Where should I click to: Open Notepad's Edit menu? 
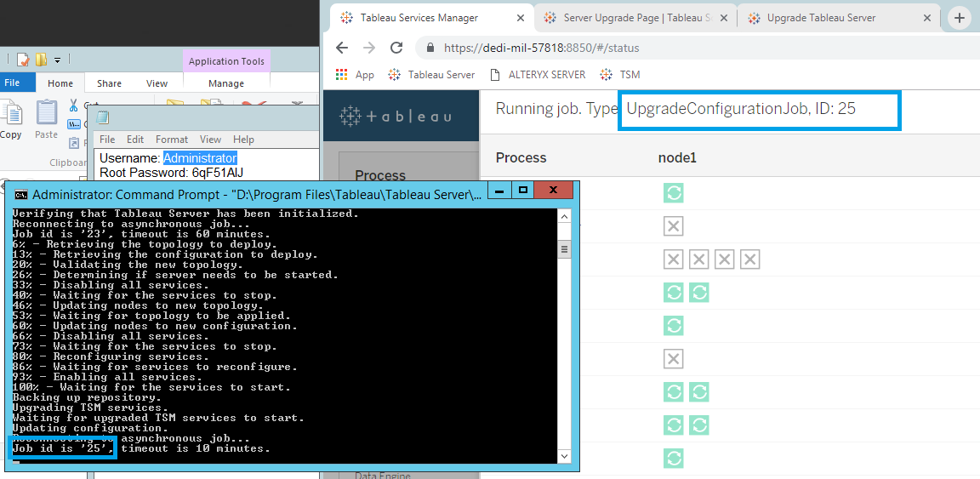135,140
